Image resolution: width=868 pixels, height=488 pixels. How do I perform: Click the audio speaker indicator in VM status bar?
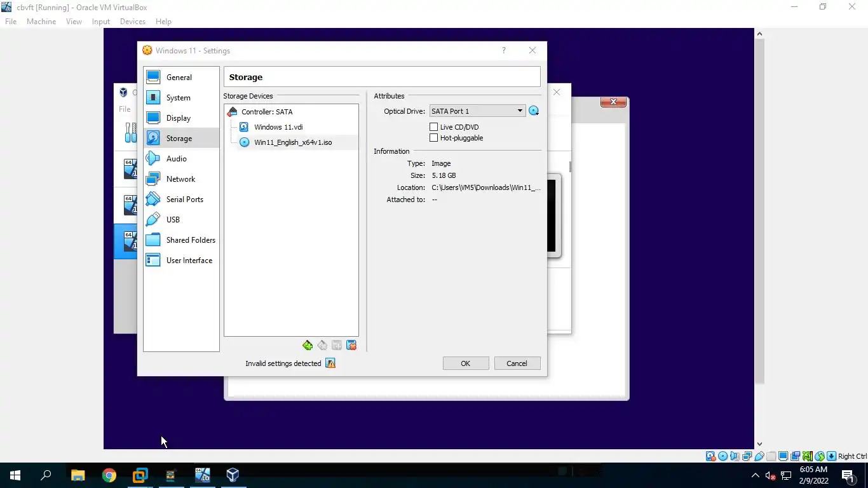point(735,456)
